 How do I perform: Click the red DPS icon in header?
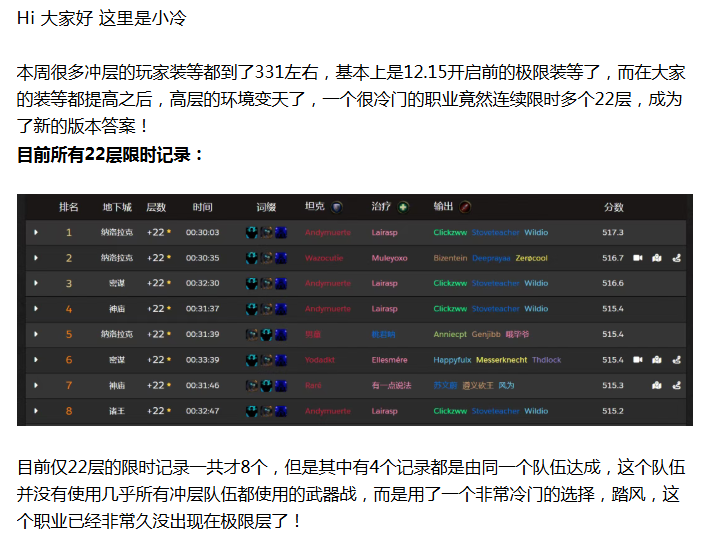(465, 207)
